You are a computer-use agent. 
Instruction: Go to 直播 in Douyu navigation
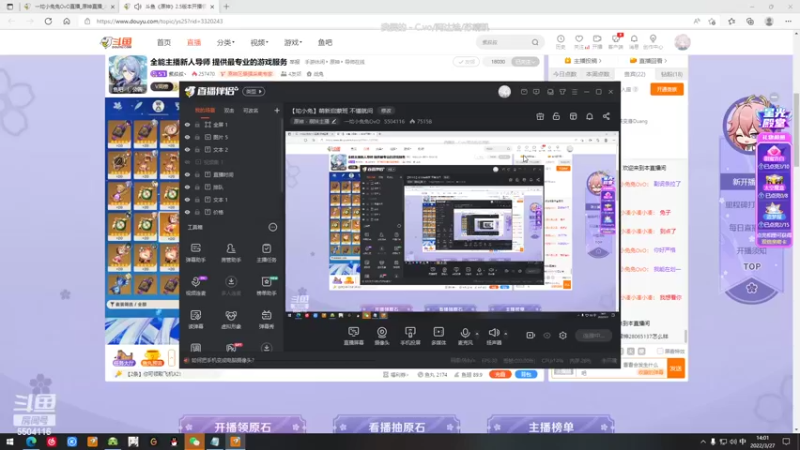(x=194, y=42)
